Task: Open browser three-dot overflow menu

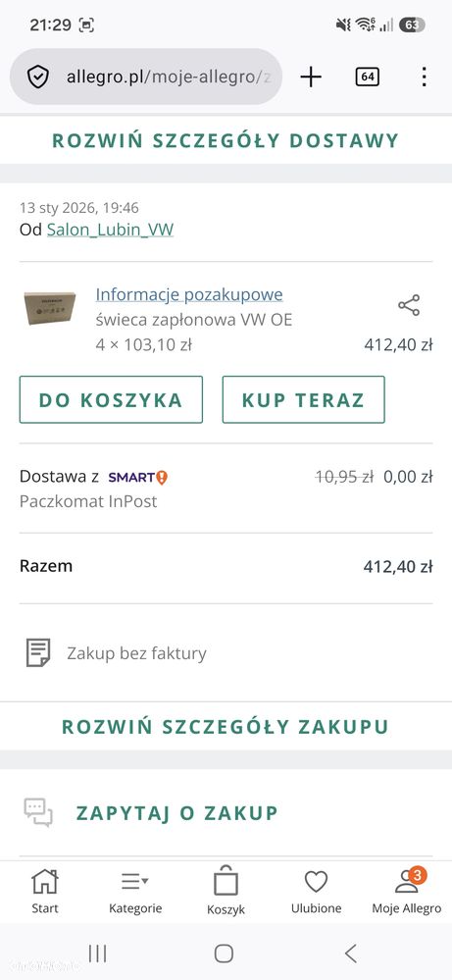Action: tap(424, 77)
